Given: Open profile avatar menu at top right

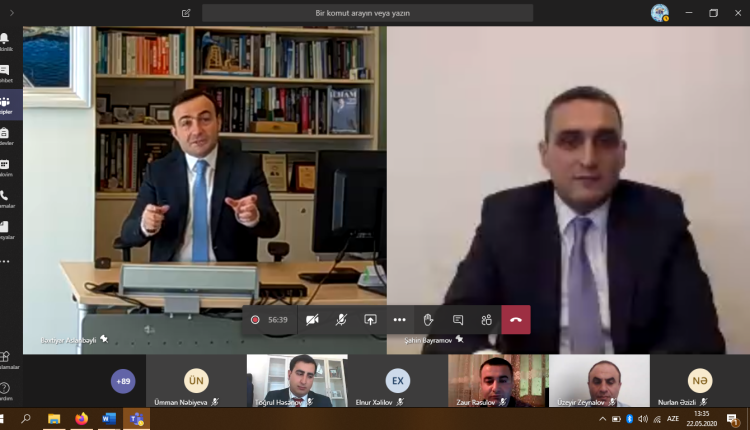Looking at the screenshot, I should click(659, 13).
